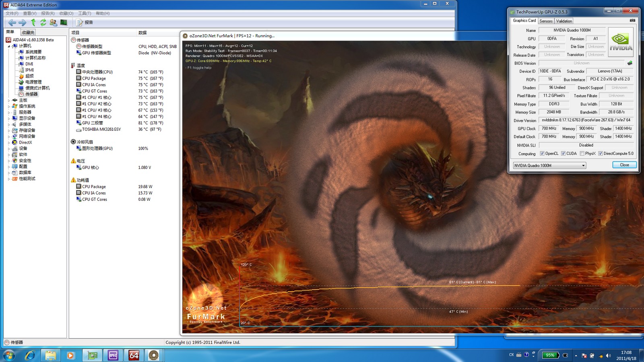644x362 pixels.
Task: Toggle the OpenCL checkbox
Action: pos(542,154)
